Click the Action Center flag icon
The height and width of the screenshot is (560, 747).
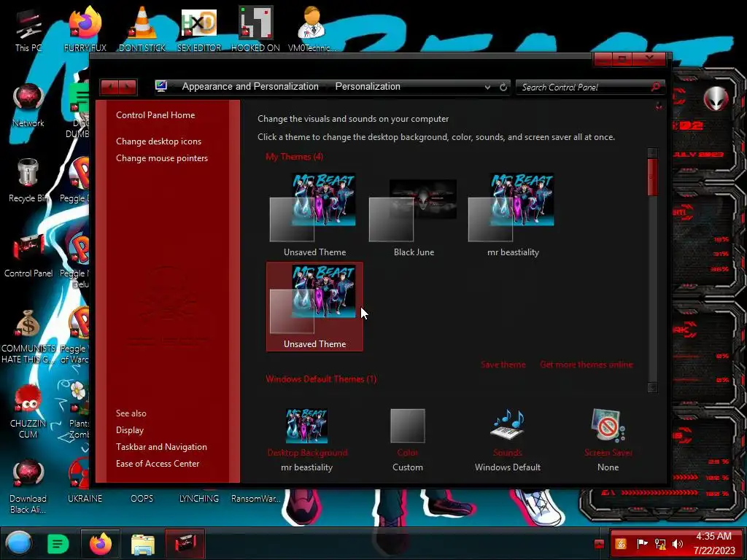642,544
